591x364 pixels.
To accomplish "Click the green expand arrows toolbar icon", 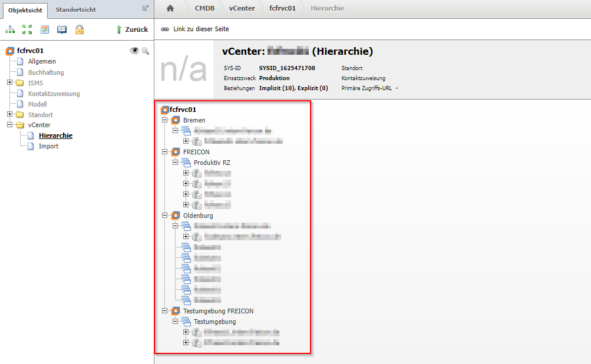I will click(27, 29).
